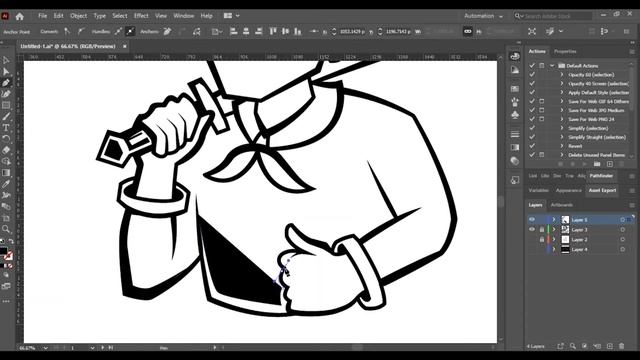
Task: Switch to the Properties tab
Action: [565, 51]
